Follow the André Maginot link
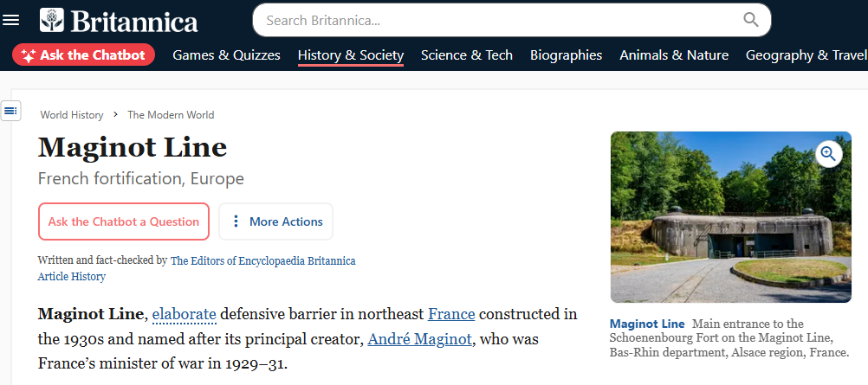Image resolution: width=868 pixels, height=385 pixels. (418, 338)
